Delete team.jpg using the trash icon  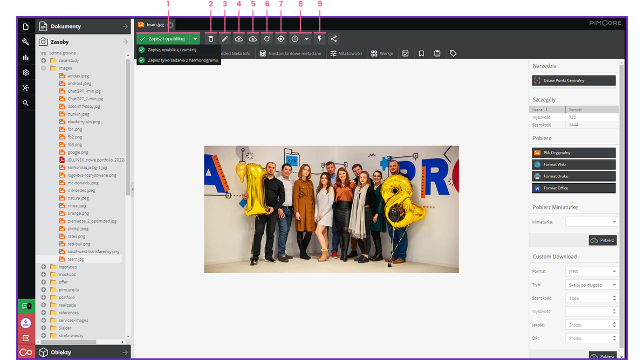coord(210,38)
